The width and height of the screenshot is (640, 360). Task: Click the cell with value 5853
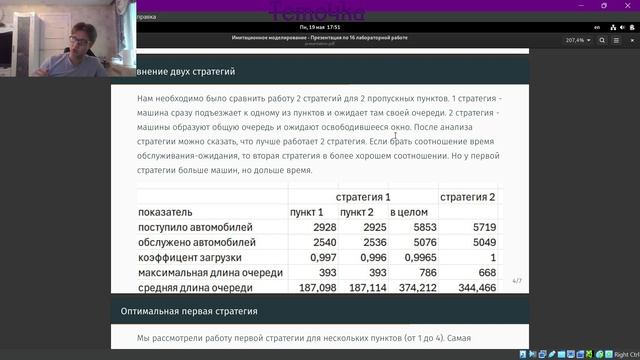click(425, 227)
